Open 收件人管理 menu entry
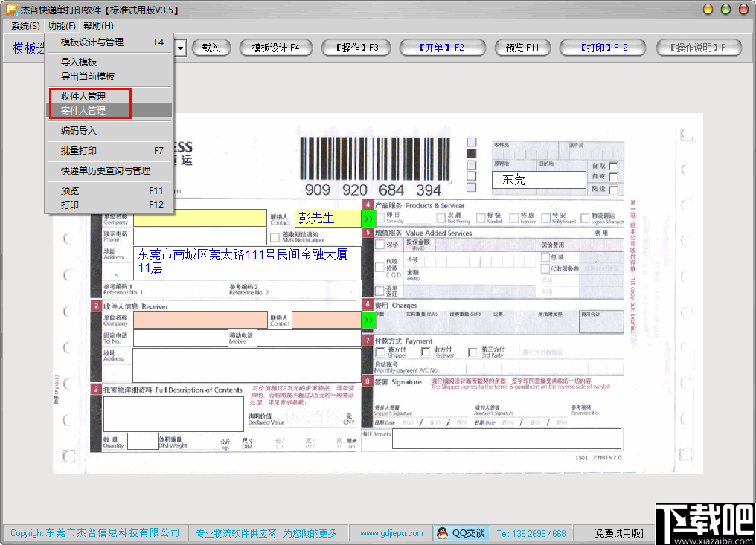The image size is (756, 545). 109,97
